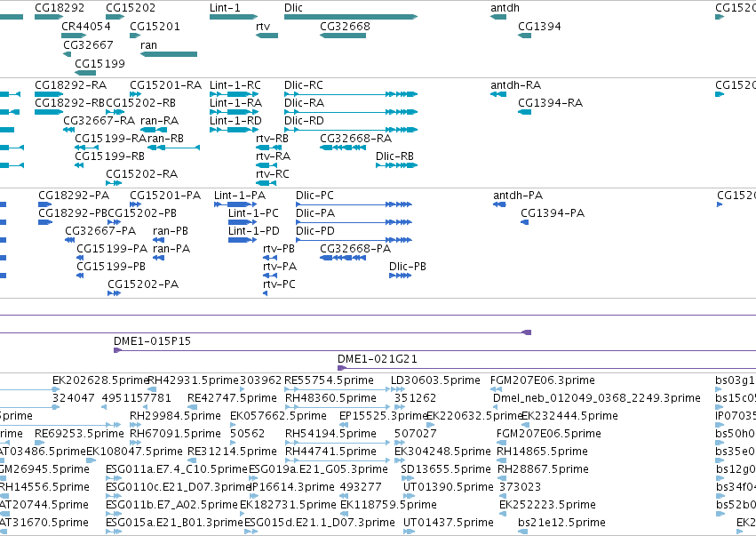This screenshot has height=536, width=756.
Task: Select the CG32667-PA protein label
Action: click(100, 231)
